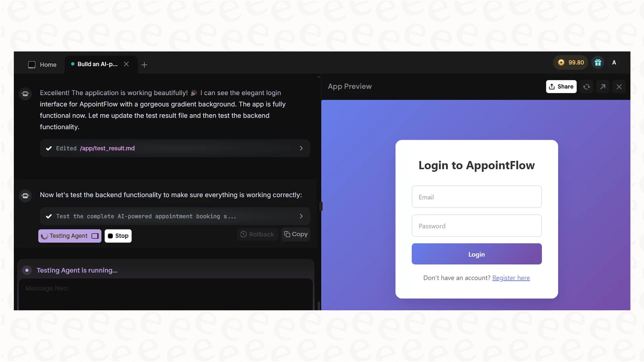Click the Neo assistant avatar beside the message
Image resolution: width=644 pixels, height=362 pixels.
25,93
